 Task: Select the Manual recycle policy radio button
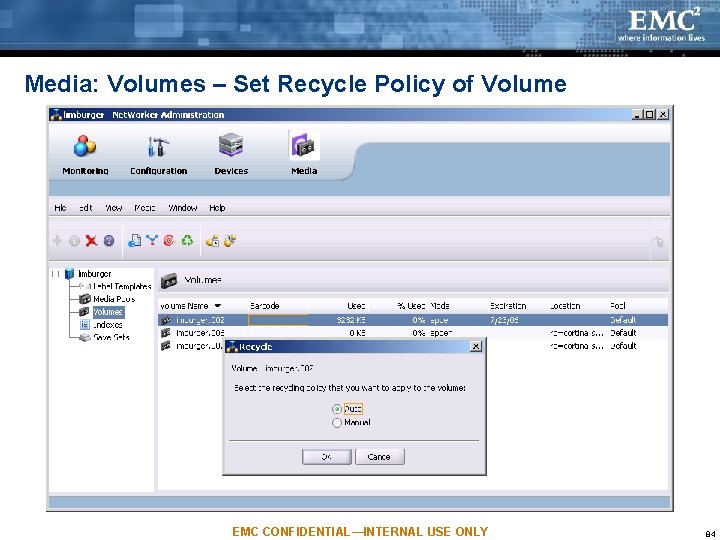click(x=337, y=422)
